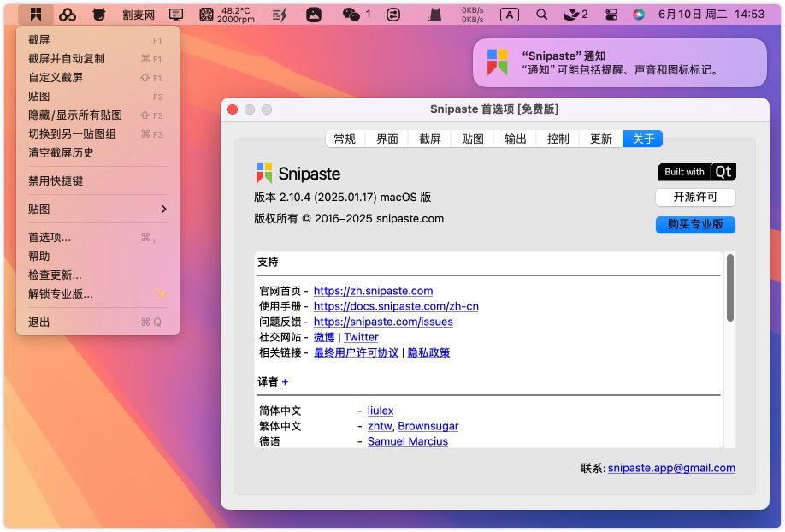Click the + next to 译者
The width and height of the screenshot is (785, 532).
(285, 382)
